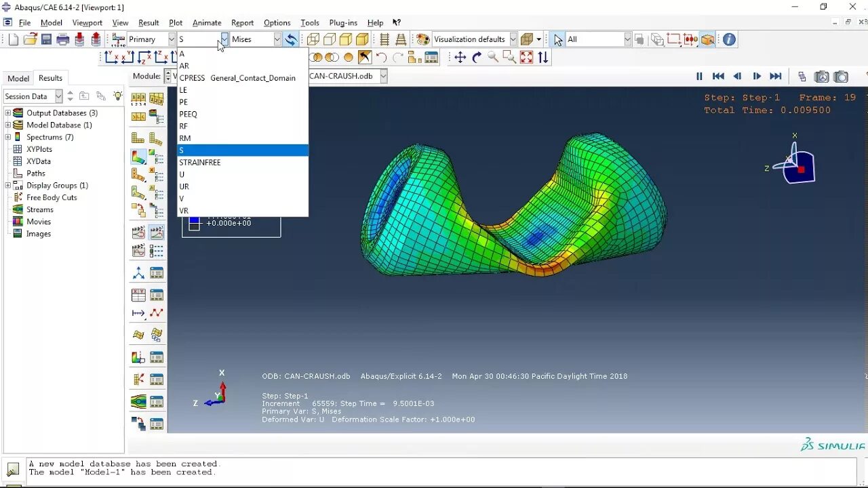Expand the Output Databases node
The image size is (868, 488).
pos(8,113)
